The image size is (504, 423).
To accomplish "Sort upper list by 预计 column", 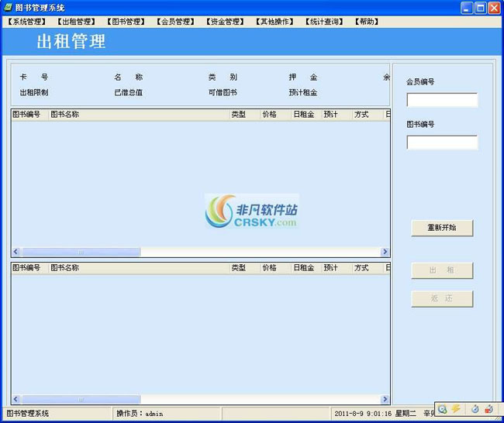I will (337, 115).
